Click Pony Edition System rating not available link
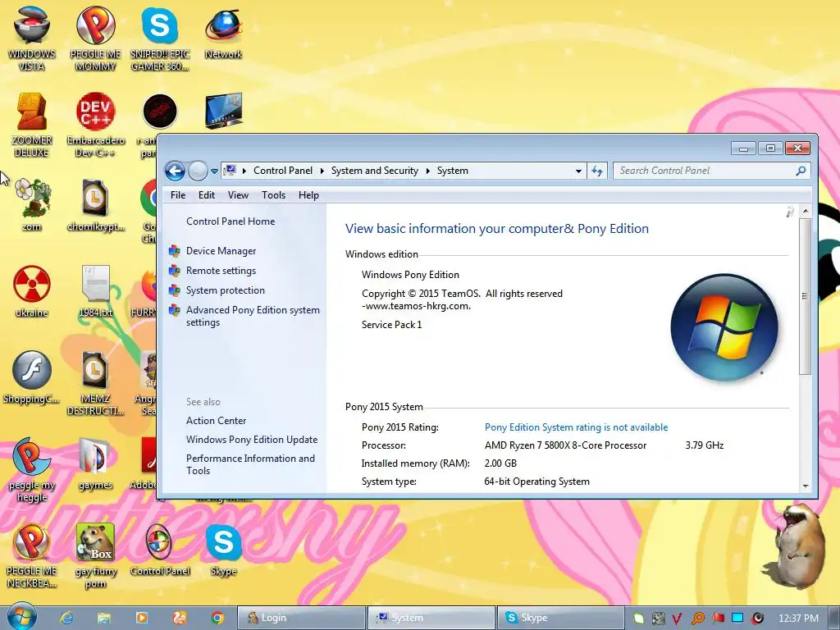840x630 pixels. point(576,427)
